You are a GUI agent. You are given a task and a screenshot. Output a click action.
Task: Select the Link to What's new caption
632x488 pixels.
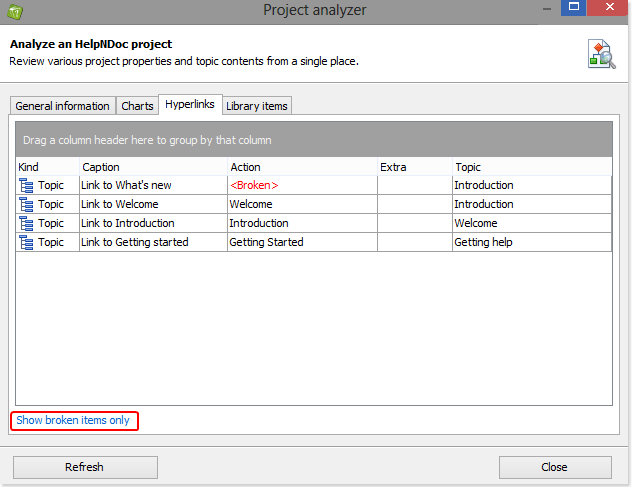pos(154,185)
